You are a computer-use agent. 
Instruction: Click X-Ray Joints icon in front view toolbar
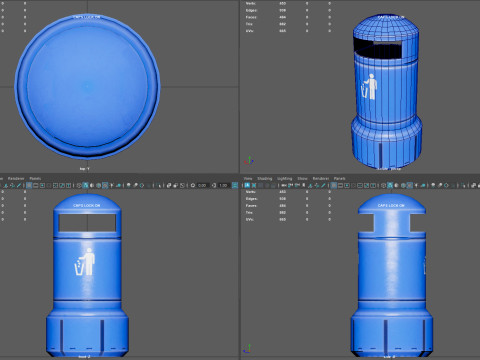tap(182, 185)
